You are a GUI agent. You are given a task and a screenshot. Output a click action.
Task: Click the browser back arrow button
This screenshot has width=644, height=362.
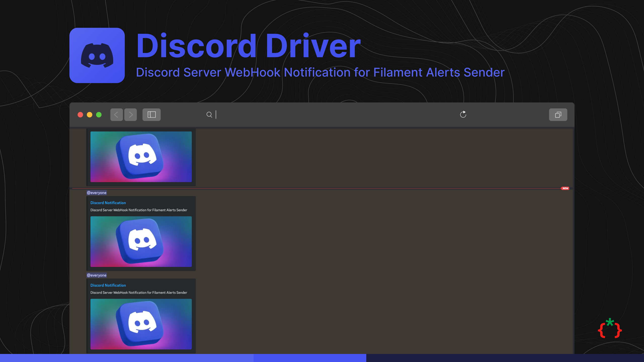coord(116,115)
